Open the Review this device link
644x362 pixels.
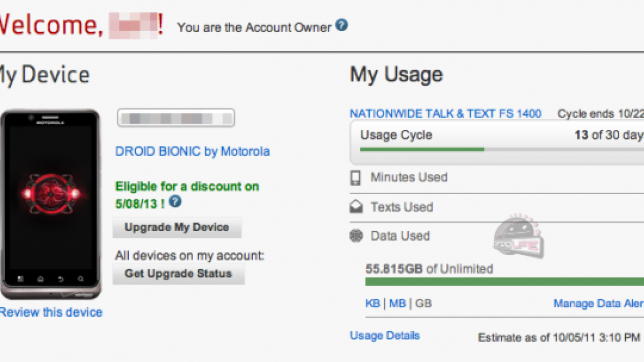[x=51, y=312]
